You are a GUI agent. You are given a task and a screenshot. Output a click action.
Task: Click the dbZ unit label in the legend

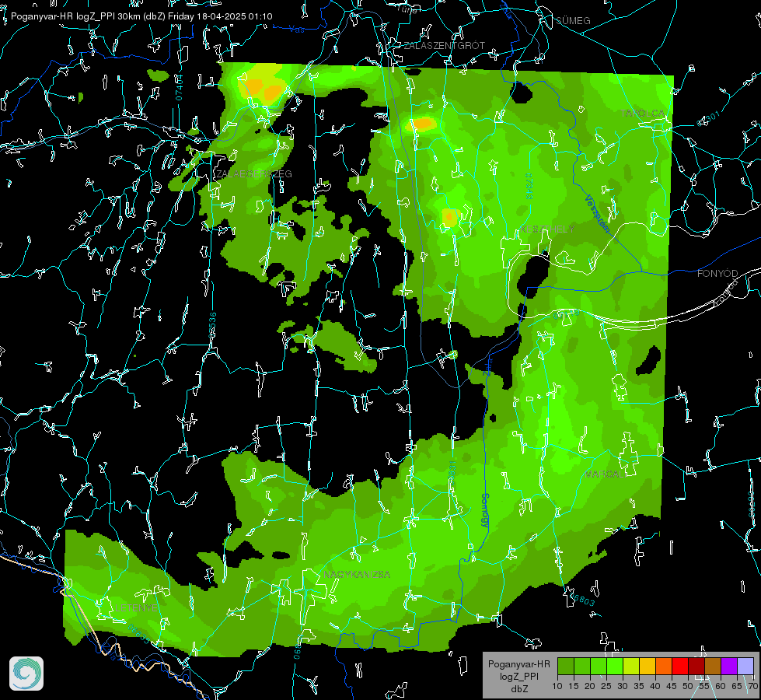click(518, 689)
